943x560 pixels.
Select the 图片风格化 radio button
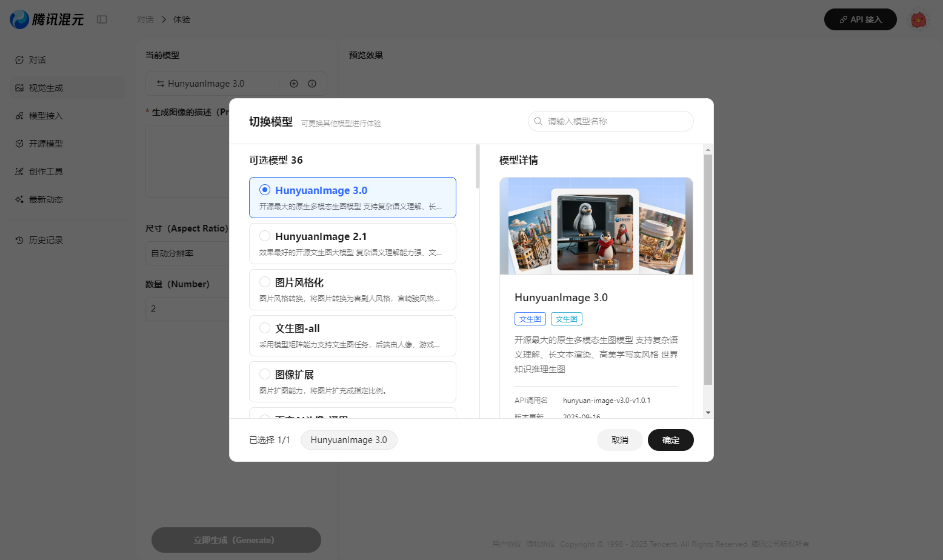tap(265, 282)
